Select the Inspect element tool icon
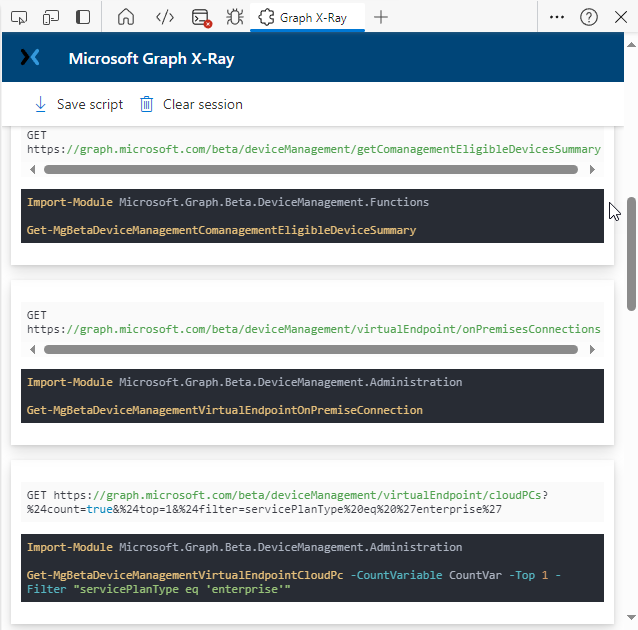The image size is (638, 630). tap(19, 17)
